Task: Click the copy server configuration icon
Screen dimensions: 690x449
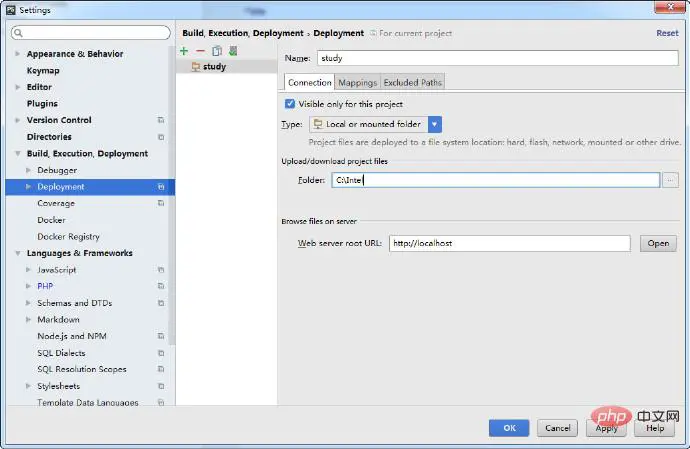Action: pos(216,51)
